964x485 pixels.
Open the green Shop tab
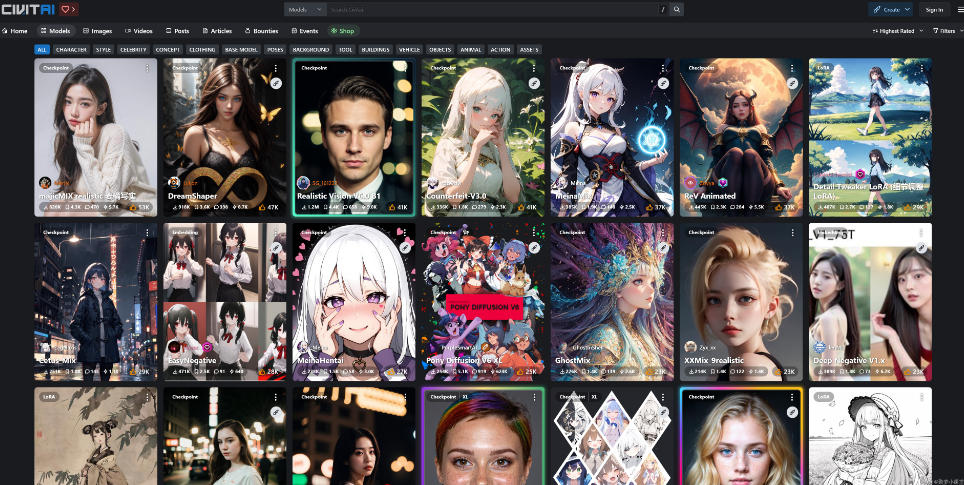[x=343, y=31]
